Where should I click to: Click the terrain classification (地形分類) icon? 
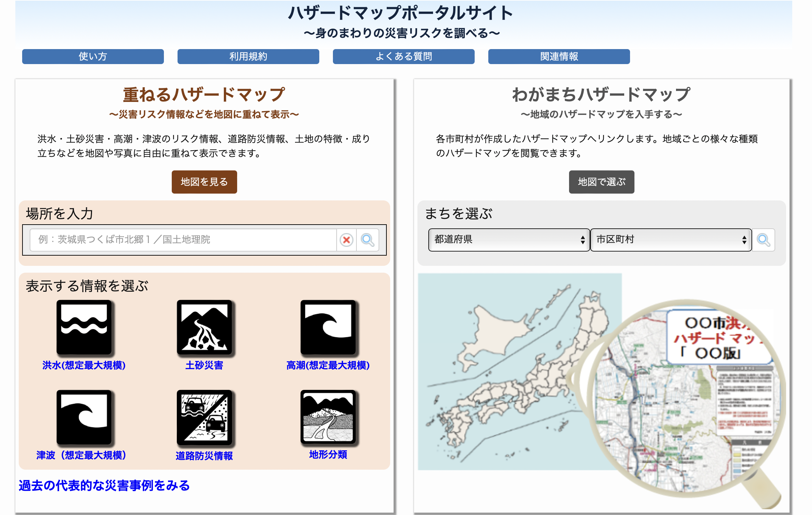[x=328, y=416]
